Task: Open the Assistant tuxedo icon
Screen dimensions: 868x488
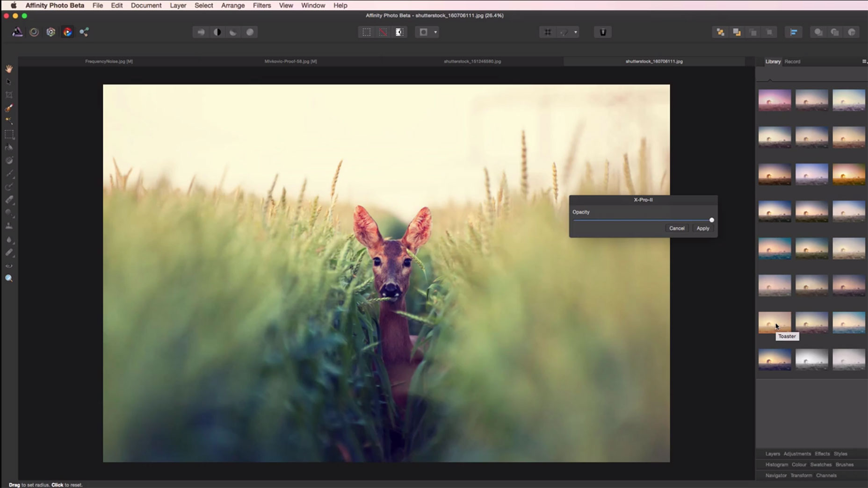Action: click(603, 32)
